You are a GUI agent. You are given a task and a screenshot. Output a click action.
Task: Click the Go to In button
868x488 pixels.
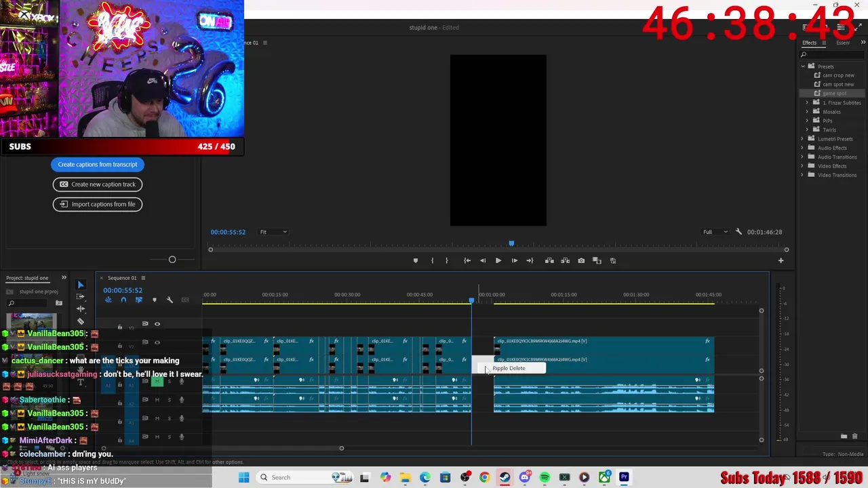[467, 261]
